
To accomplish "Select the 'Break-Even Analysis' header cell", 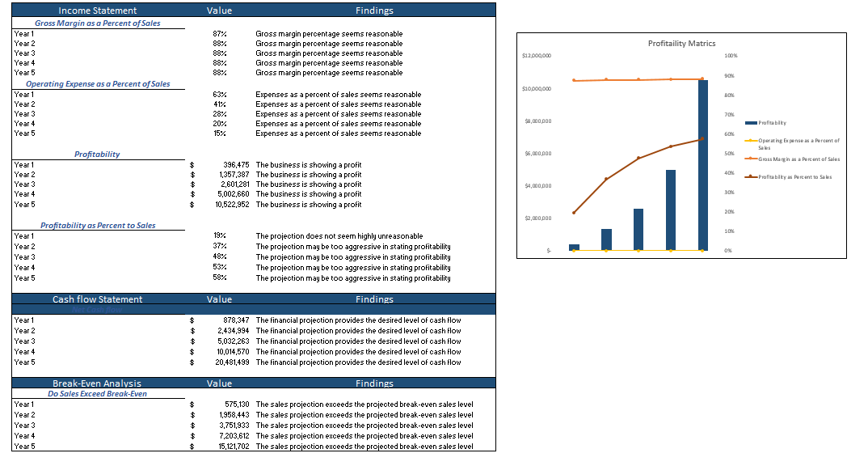I will point(97,383).
